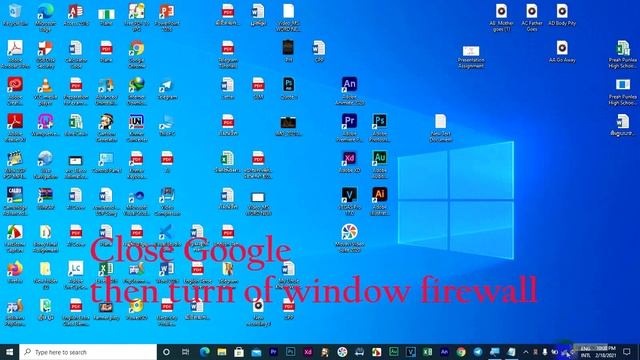640x360 pixels.
Task: Open File Explorer from the taskbar
Action: 222,352
